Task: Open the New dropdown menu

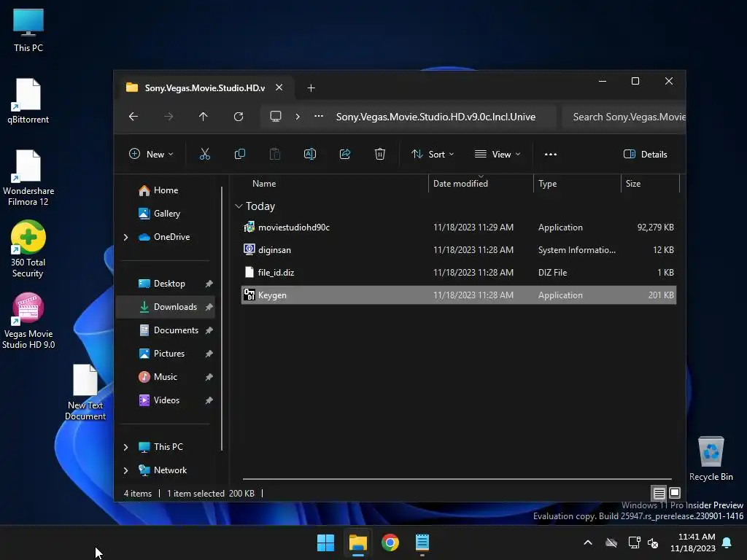Action: click(151, 155)
